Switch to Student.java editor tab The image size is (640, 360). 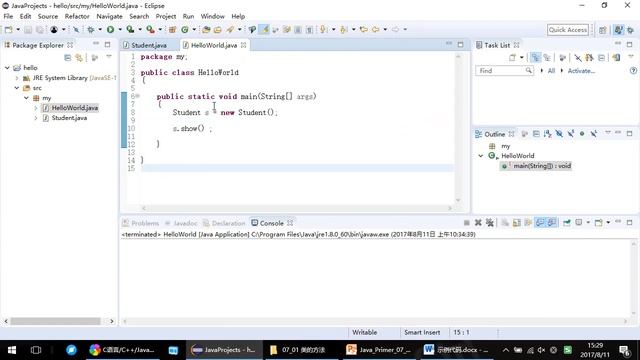[x=149, y=45]
